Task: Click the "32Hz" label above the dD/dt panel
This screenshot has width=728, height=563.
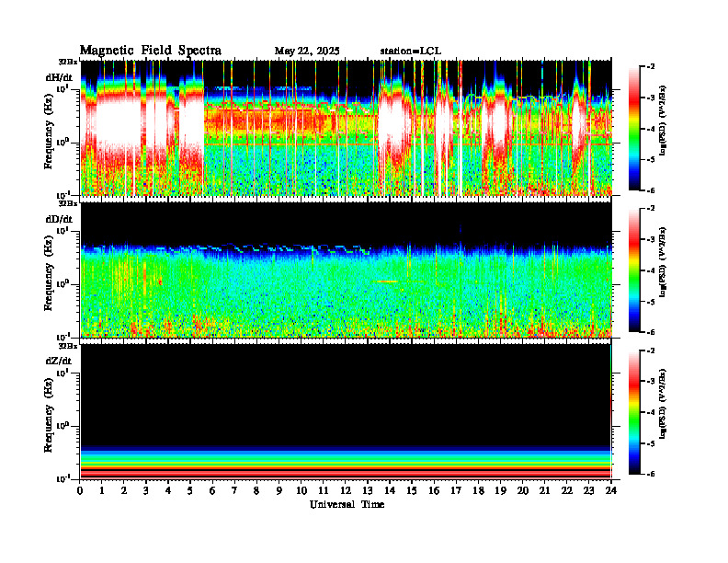Action: tap(68, 203)
